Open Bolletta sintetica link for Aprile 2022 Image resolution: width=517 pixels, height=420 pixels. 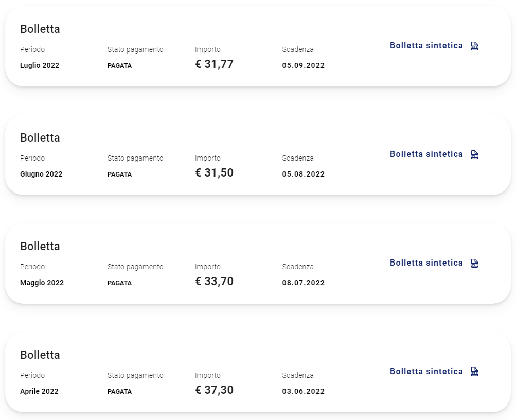point(426,371)
